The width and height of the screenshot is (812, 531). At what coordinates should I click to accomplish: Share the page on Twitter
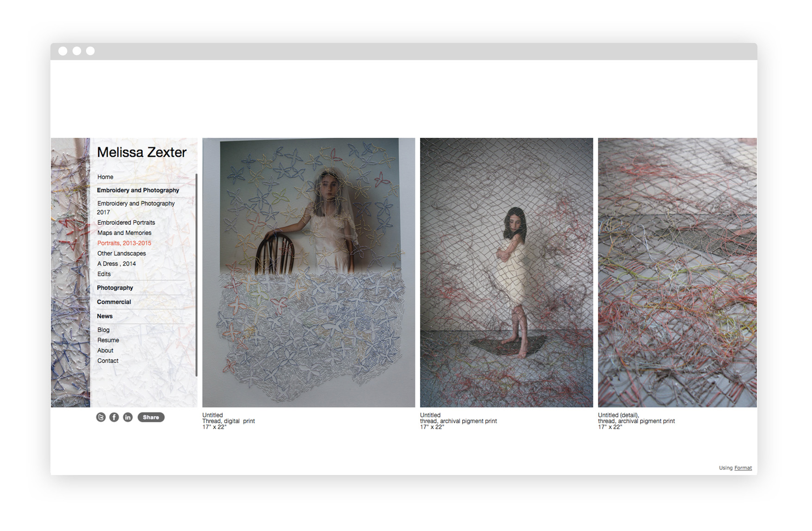[x=101, y=417]
